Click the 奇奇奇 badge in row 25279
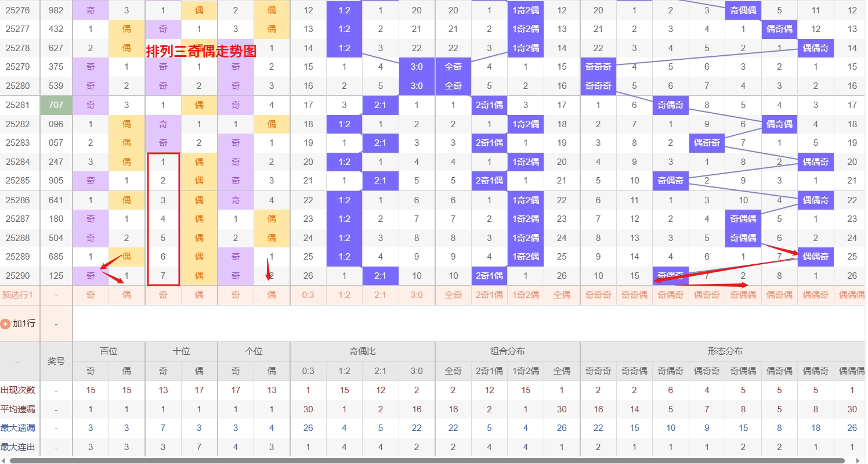Image resolution: width=868 pixels, height=464 pixels. tap(598, 67)
